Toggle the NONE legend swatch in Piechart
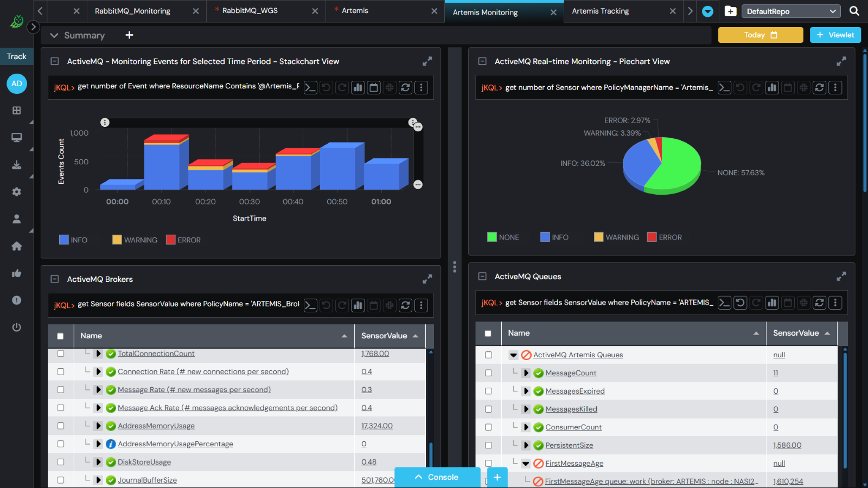Image resolution: width=868 pixels, height=488 pixels. coord(492,237)
